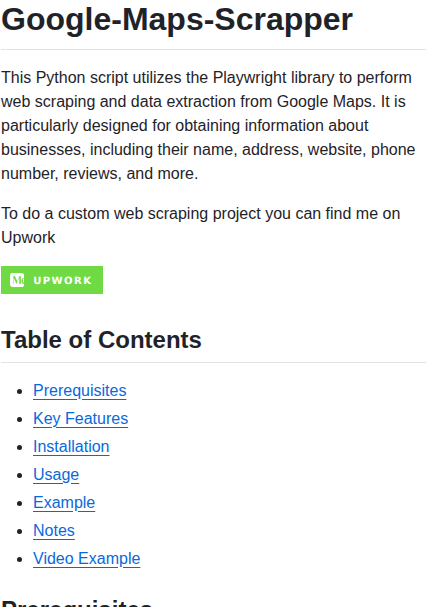Follow the Usage link
Screen dimensions: 445x607
pyautogui.click(x=56, y=475)
